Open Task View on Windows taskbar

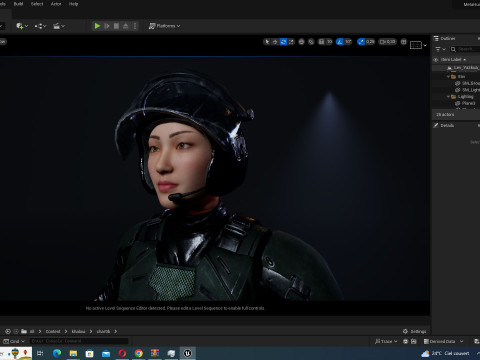tap(40, 353)
